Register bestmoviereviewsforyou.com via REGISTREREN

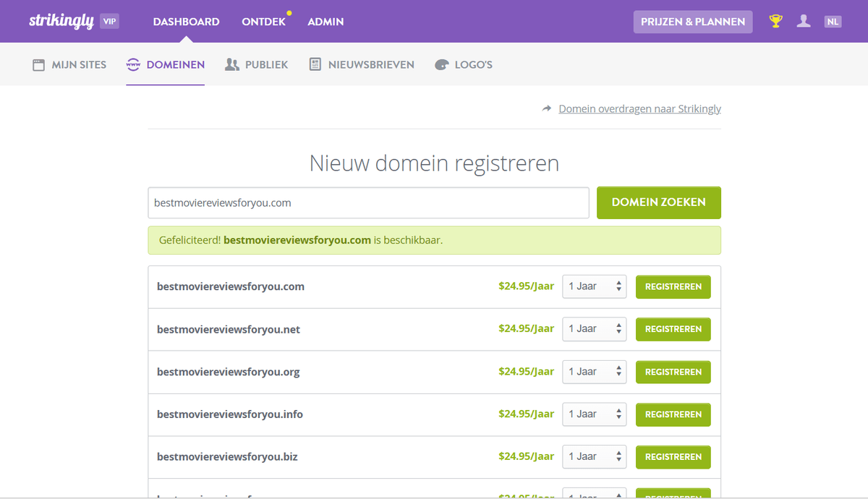point(673,286)
